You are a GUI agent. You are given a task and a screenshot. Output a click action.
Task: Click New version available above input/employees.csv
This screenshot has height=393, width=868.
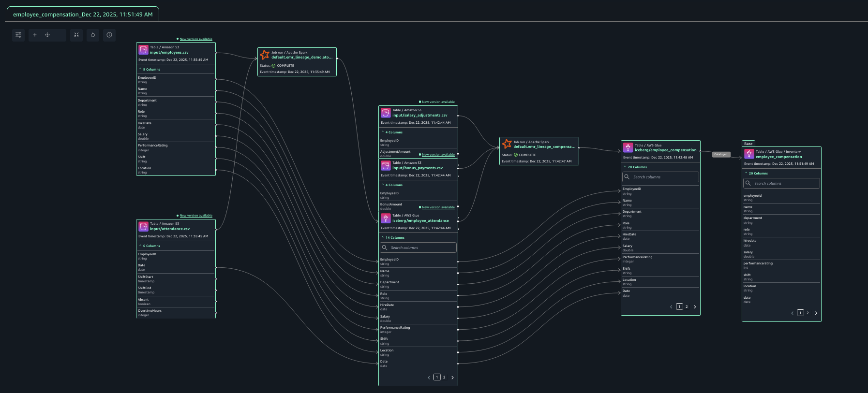[x=196, y=39]
